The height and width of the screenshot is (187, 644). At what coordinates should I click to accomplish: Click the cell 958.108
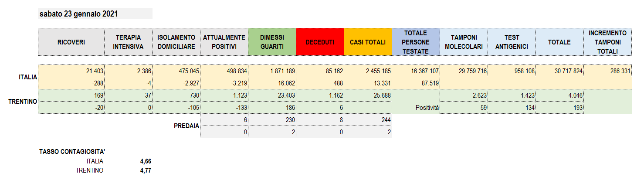[x=512, y=71]
